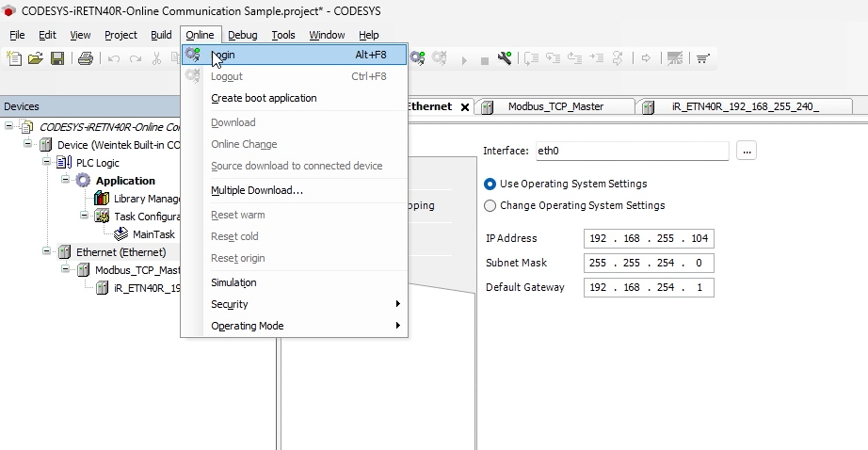Image resolution: width=868 pixels, height=450 pixels.
Task: Click the Run to Cursor toolbar icon
Action: pos(596,57)
